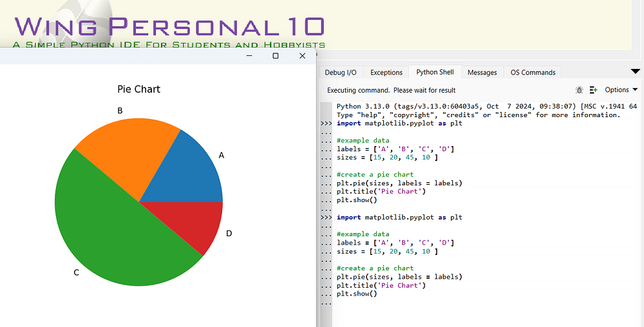Switch to the Debug I/O tab
Image resolution: width=644 pixels, height=327 pixels.
(341, 72)
